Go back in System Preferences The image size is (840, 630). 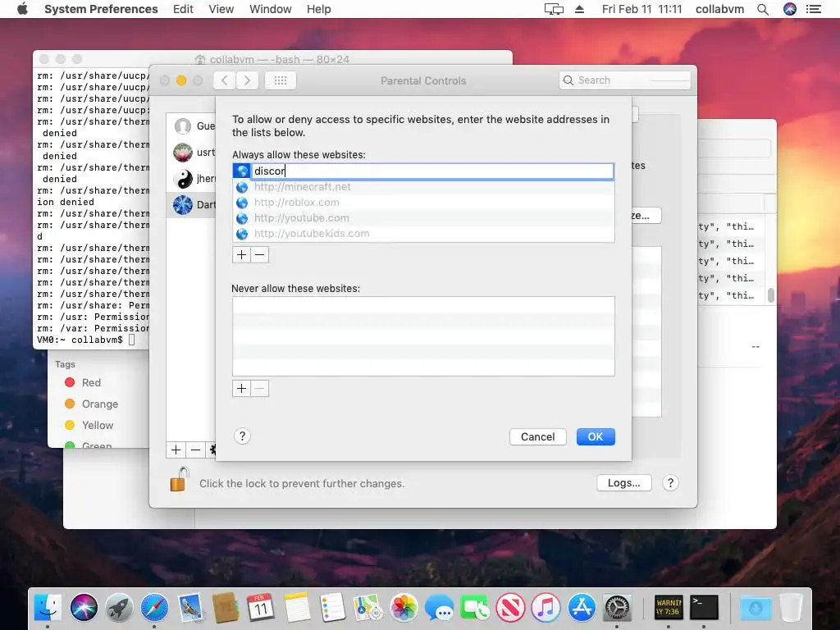click(225, 80)
